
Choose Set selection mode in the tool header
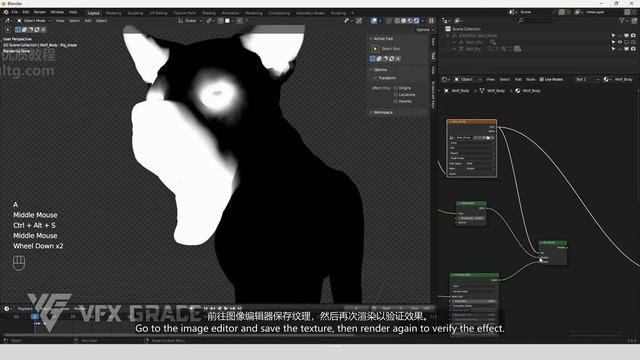point(18,29)
